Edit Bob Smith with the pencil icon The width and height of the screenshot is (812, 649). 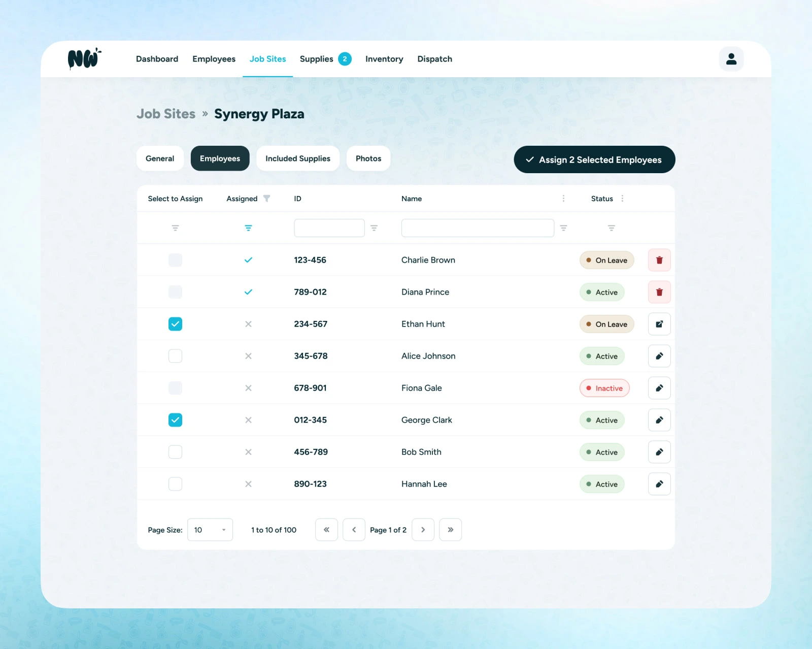click(x=659, y=452)
